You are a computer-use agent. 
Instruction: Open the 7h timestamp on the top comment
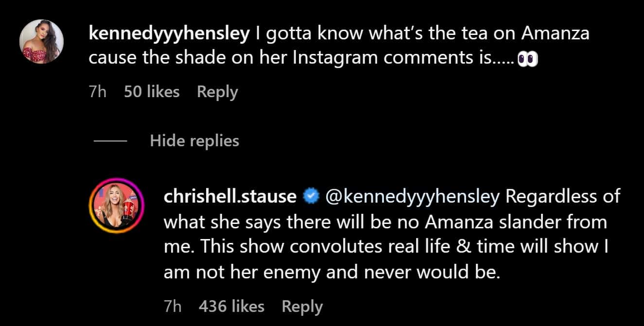[96, 91]
